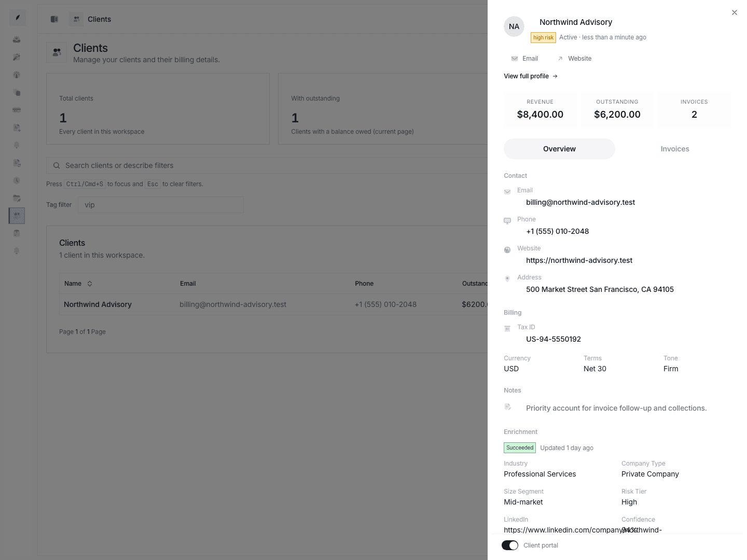The image size is (747, 560).
Task: Click the Tax ID value US-94-5550192
Action: coord(554,339)
